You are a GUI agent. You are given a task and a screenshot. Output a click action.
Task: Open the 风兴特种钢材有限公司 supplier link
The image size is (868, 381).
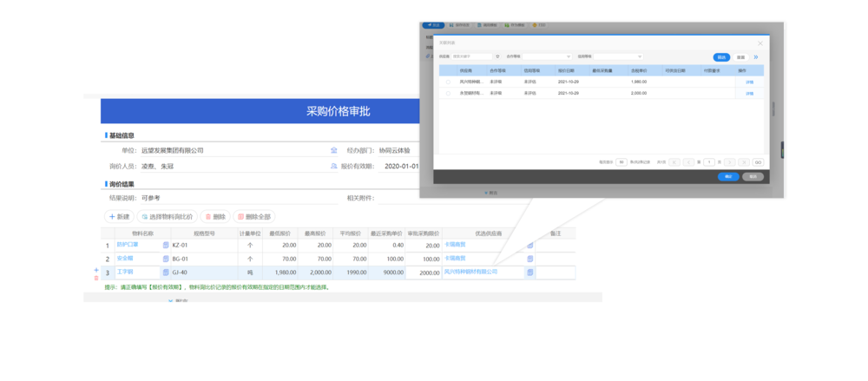[471, 272]
